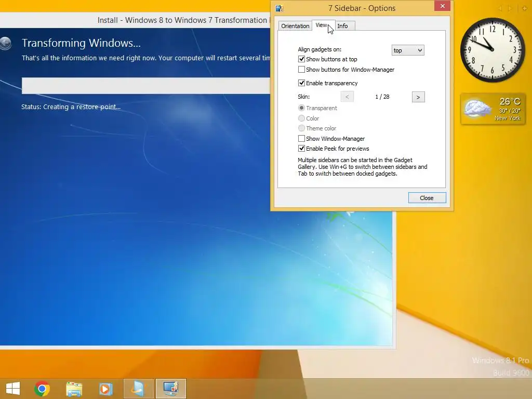
Task: Click the skin counter 1 / 28
Action: point(382,97)
